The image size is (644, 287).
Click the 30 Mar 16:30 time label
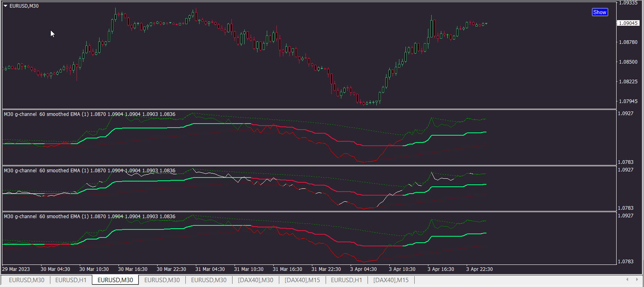tap(133, 269)
